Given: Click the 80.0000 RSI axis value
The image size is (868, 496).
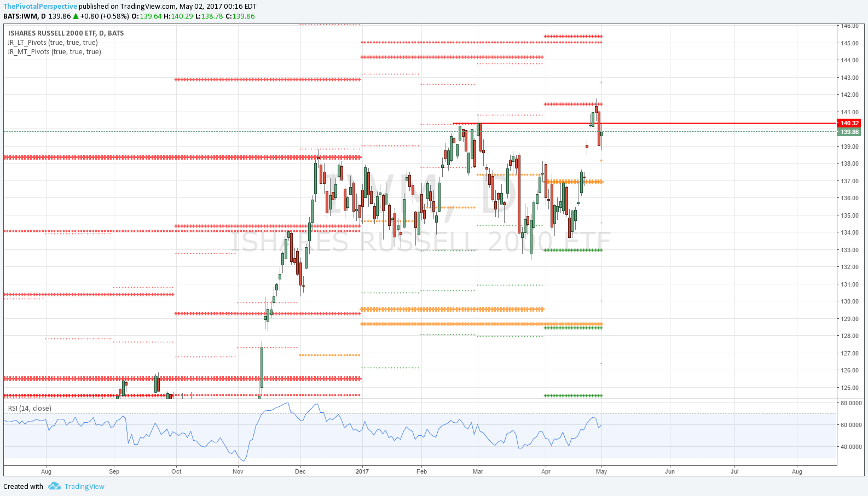Looking at the screenshot, I should (851, 403).
